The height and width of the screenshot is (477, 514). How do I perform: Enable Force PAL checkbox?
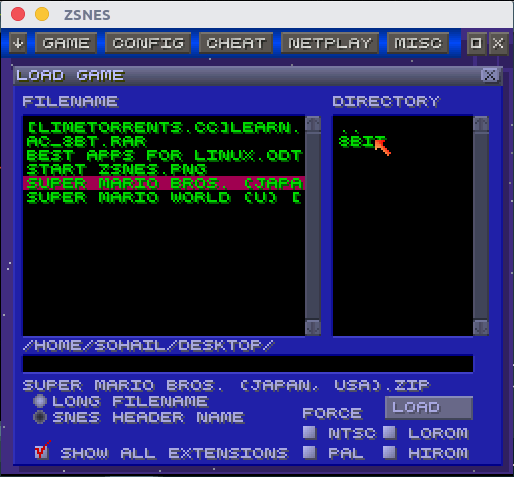coord(310,453)
